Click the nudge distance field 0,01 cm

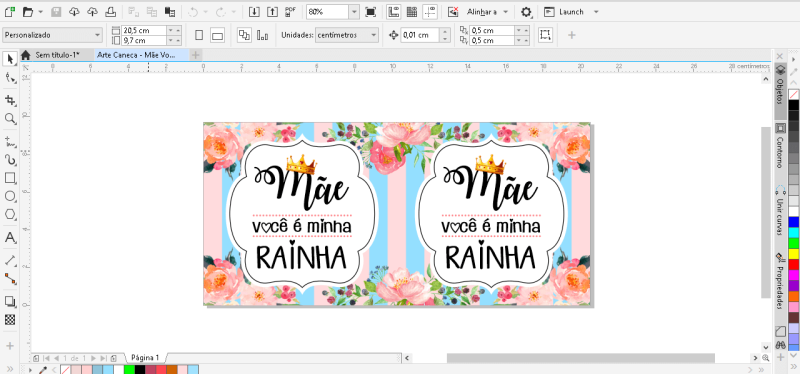pyautogui.click(x=420, y=35)
